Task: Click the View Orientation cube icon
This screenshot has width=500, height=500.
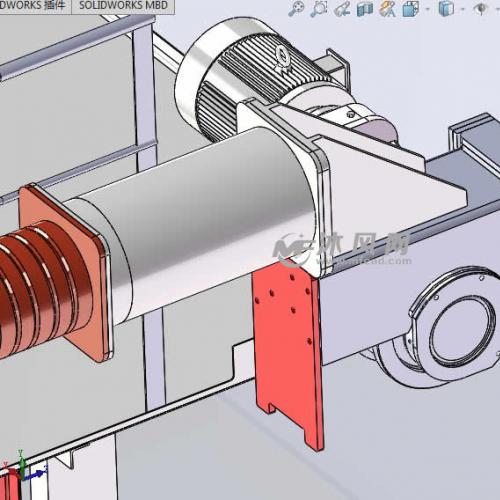Action: coord(411,9)
